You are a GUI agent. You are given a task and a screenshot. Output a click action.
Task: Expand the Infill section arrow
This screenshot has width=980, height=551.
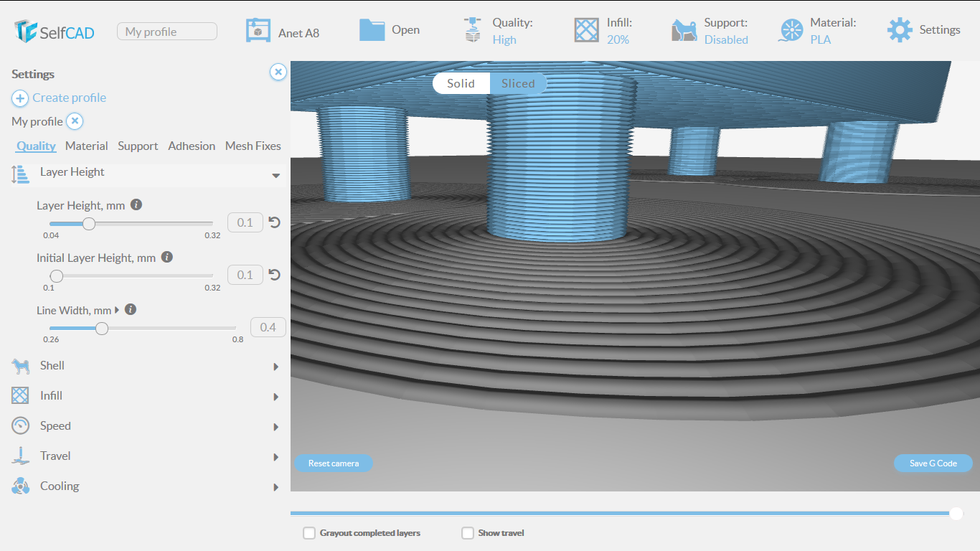point(276,397)
